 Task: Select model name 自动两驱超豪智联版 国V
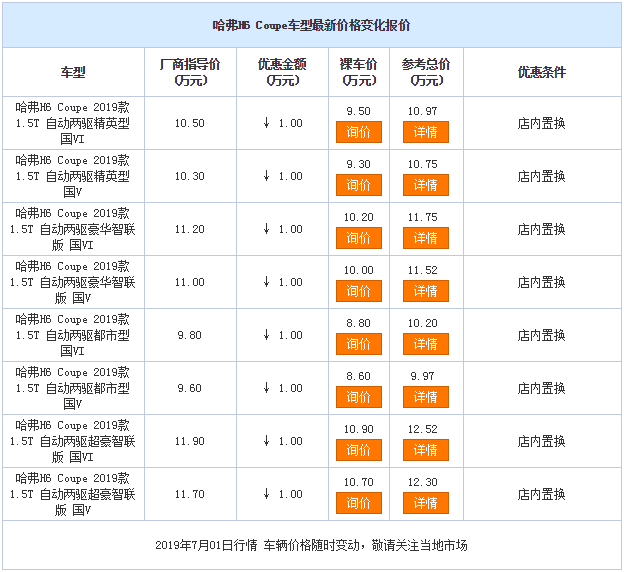(73, 494)
